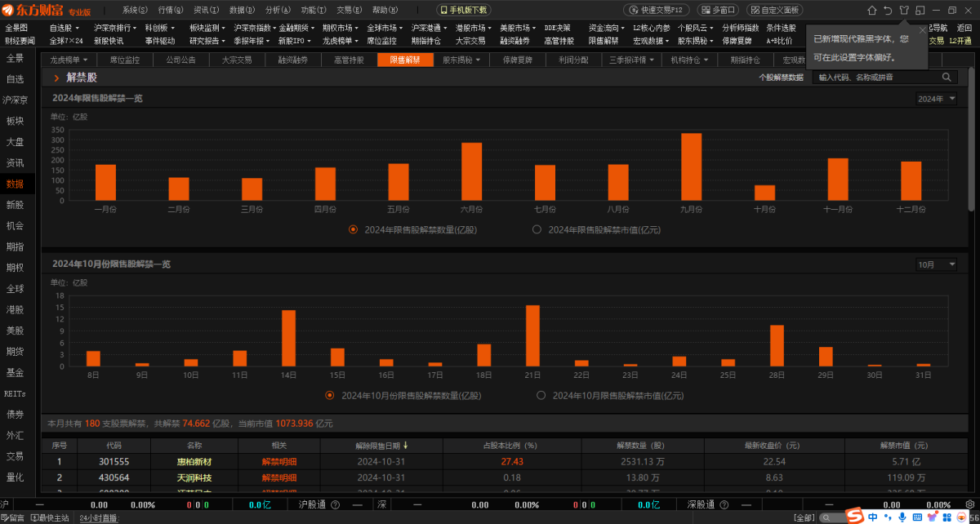980x524 pixels.
Task: Click the back arrow icon in title bar
Action: (888, 10)
